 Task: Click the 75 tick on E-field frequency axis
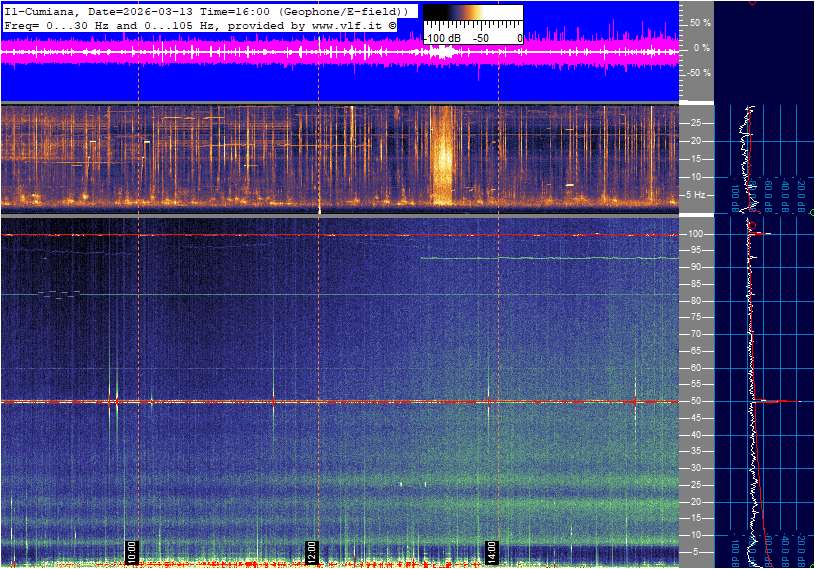point(697,317)
